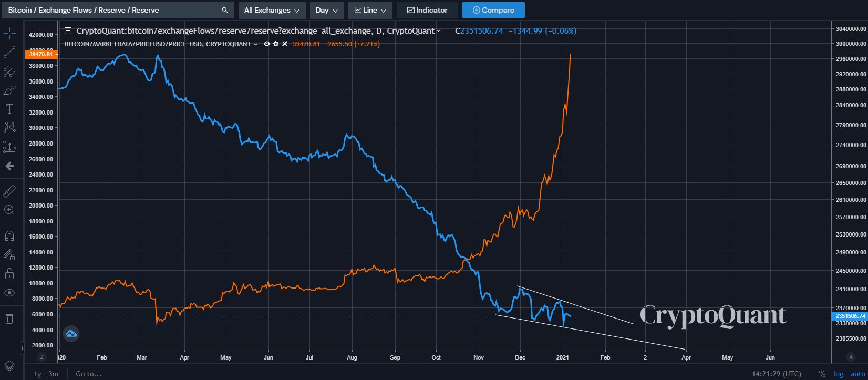Screen dimensions: 868x380
Task: Open the pitchfork and Gann tools
Action: (9, 71)
